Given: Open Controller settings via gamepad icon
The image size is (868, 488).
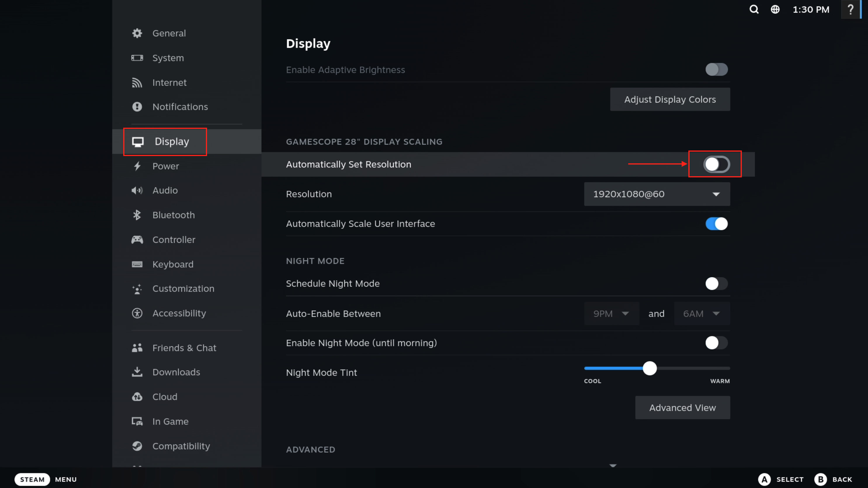Looking at the screenshot, I should (137, 239).
